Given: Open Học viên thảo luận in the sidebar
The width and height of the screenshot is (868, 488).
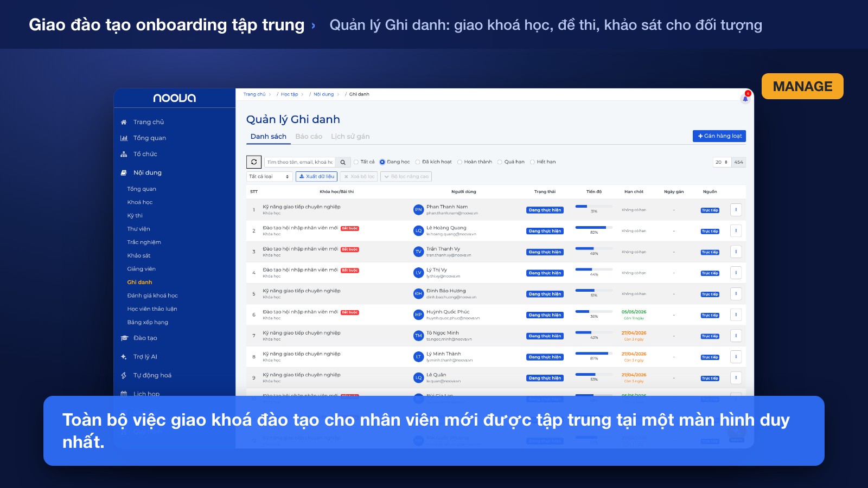Looking at the screenshot, I should click(152, 309).
